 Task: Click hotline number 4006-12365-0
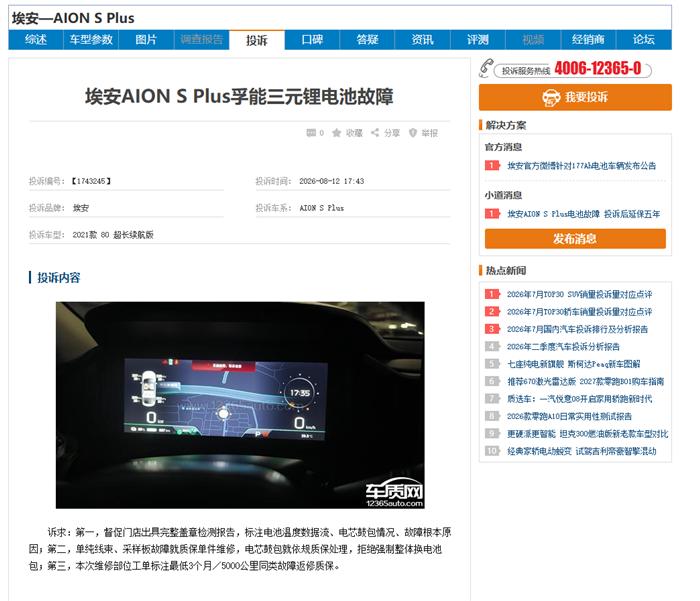(598, 68)
